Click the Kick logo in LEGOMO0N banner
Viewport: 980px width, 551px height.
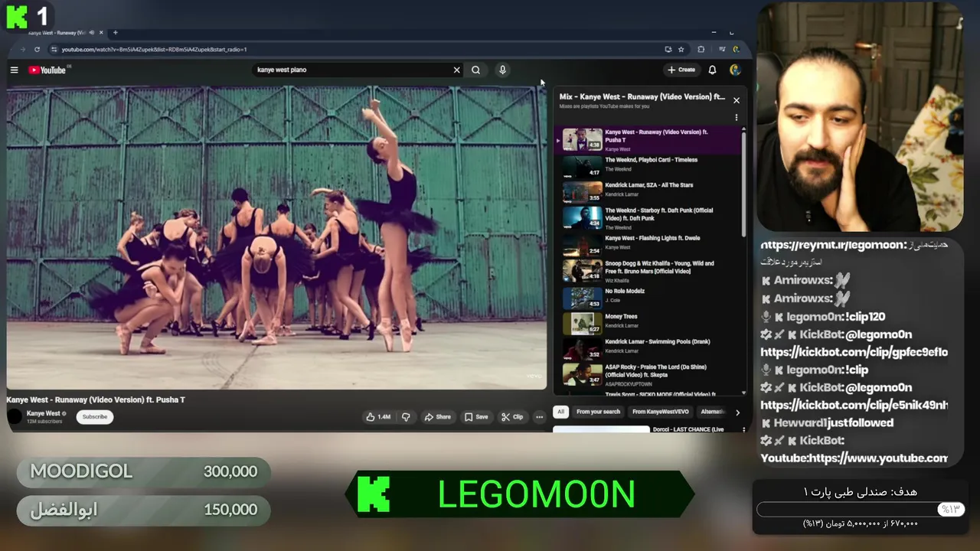tap(374, 494)
